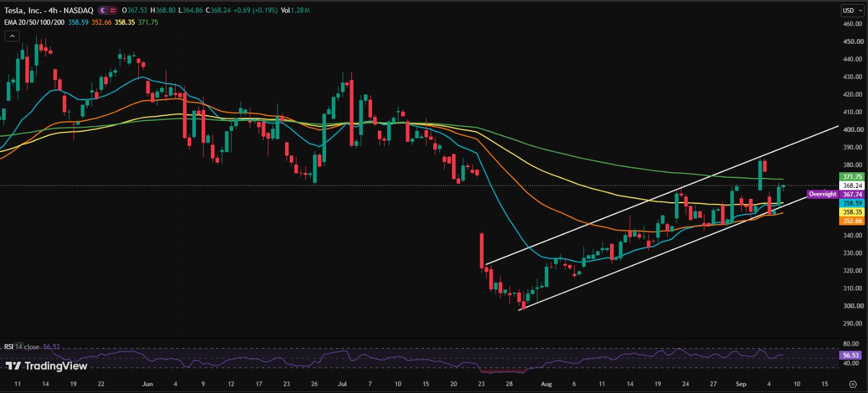Click the orange 352.66 EMA legend value

101,22
